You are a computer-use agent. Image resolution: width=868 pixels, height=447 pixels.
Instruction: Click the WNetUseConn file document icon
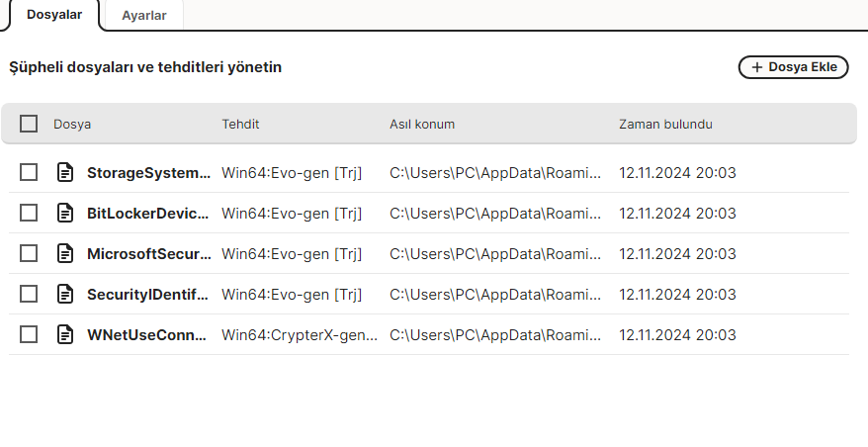point(65,334)
